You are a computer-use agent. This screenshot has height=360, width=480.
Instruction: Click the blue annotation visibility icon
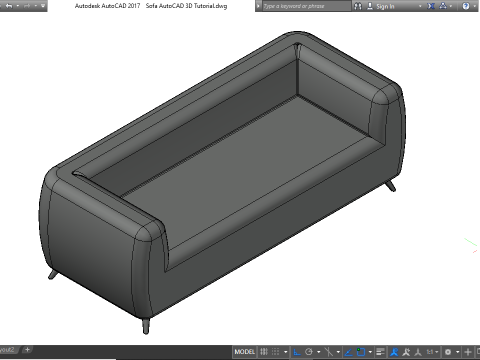pos(394,352)
